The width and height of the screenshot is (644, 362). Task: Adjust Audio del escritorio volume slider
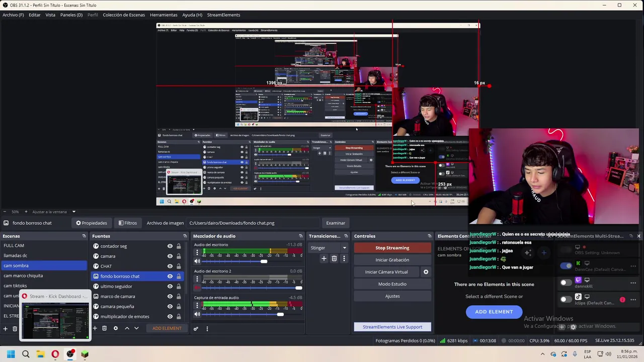264,261
